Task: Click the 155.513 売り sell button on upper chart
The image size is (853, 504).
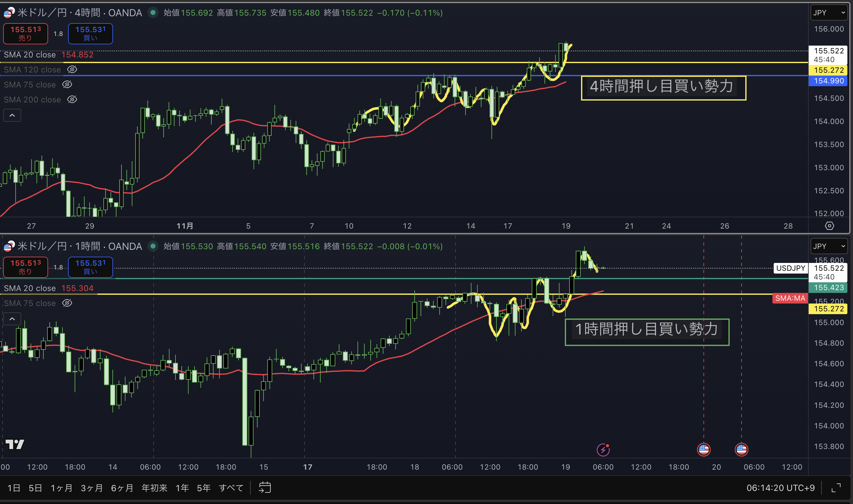Action: pos(26,33)
